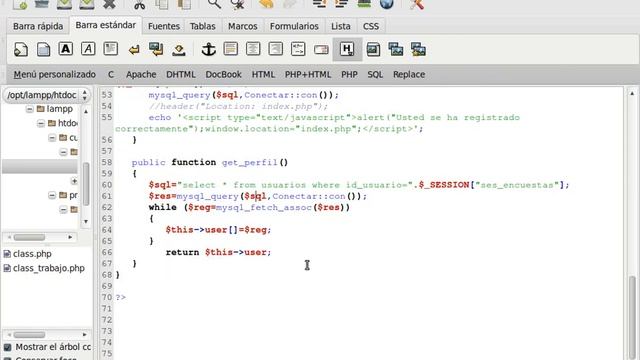640x360 pixels.
Task: Select the Barra estándar tab
Action: [106, 25]
